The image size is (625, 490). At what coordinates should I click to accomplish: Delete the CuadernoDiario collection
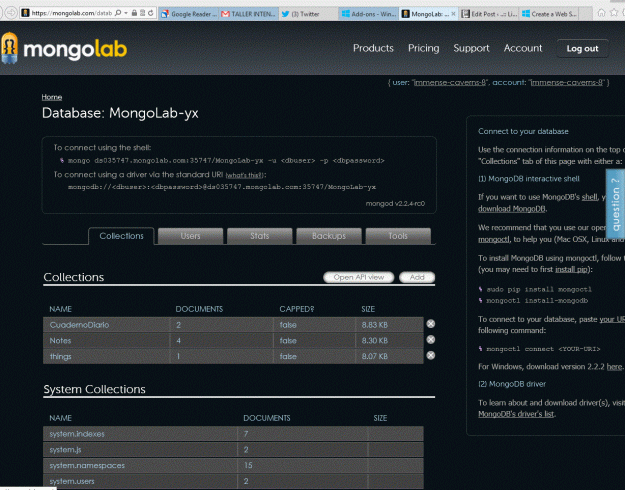[x=431, y=324]
